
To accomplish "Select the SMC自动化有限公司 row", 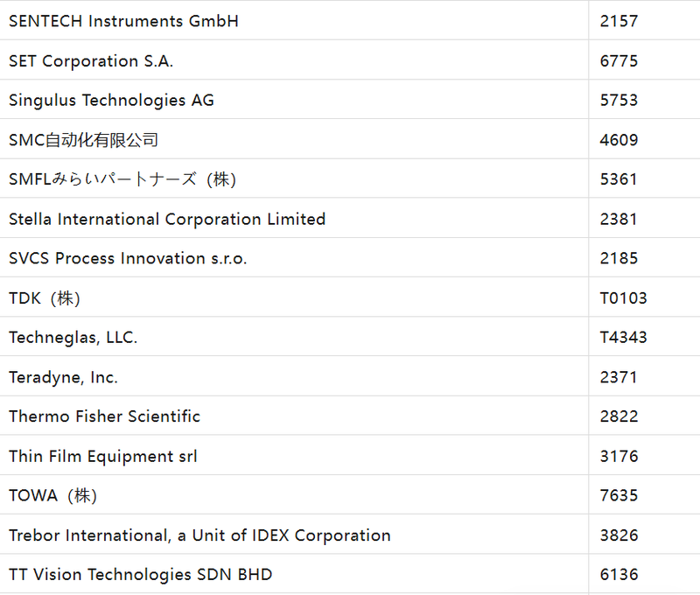I will pos(83,140).
